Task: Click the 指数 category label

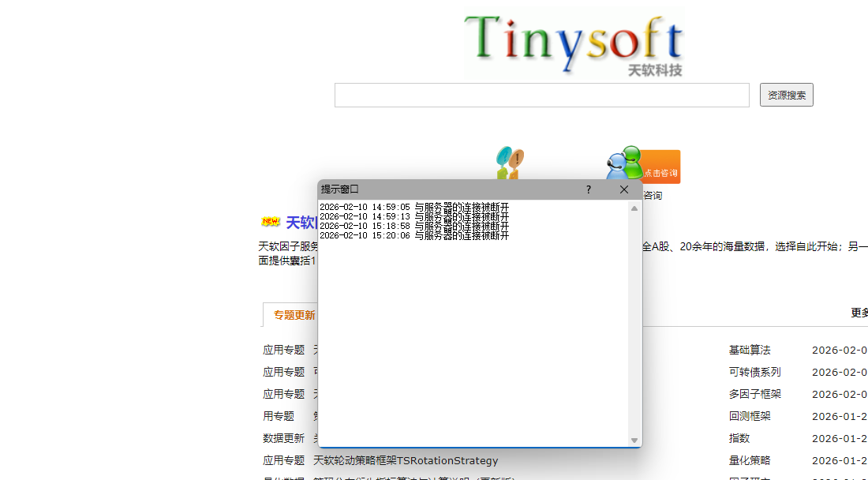Action: click(x=739, y=438)
